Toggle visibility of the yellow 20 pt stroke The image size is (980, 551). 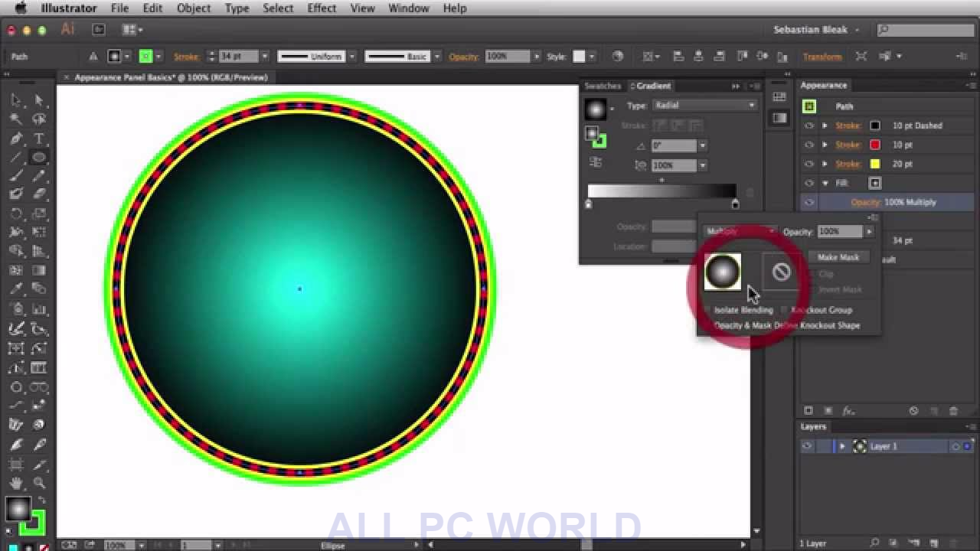coord(809,164)
